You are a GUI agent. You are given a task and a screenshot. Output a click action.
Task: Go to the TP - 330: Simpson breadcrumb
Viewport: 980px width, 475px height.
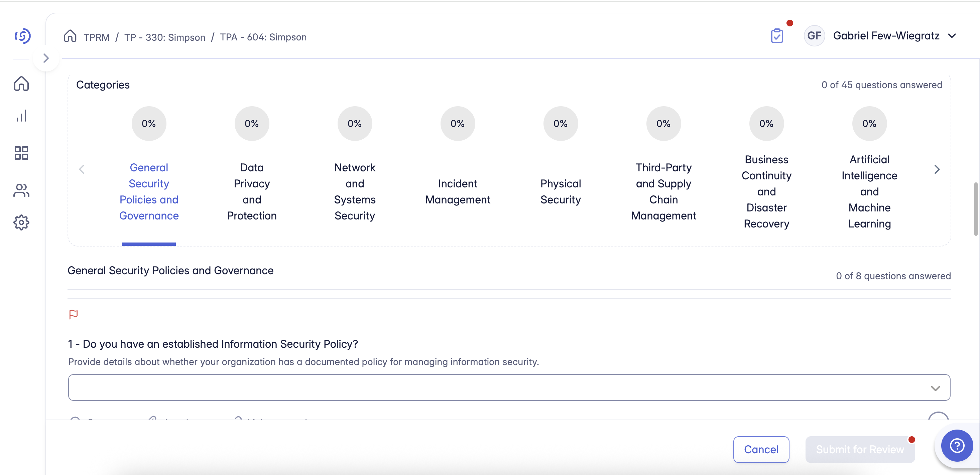[165, 37]
